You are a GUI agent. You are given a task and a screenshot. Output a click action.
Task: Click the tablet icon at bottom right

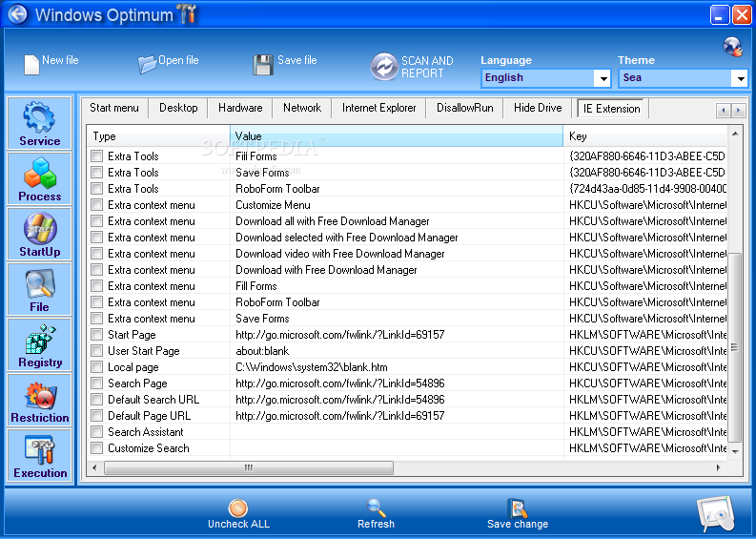point(717,514)
